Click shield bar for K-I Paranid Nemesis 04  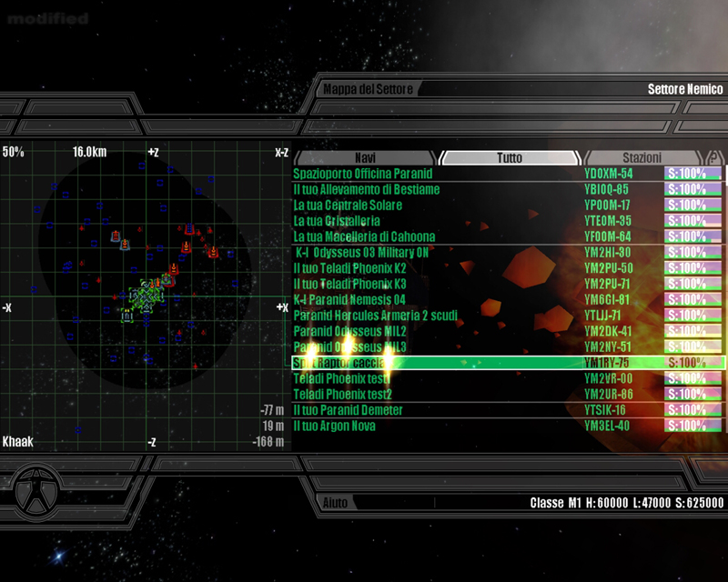(693, 300)
